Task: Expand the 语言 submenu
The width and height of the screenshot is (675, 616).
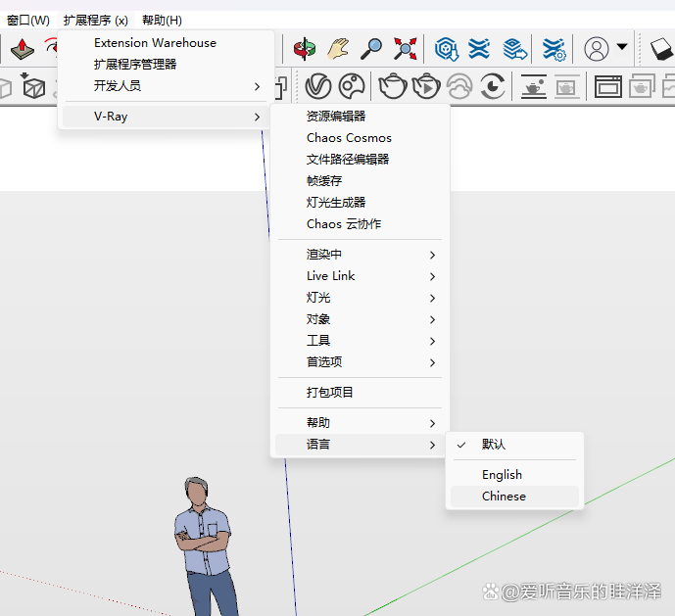Action: click(360, 445)
